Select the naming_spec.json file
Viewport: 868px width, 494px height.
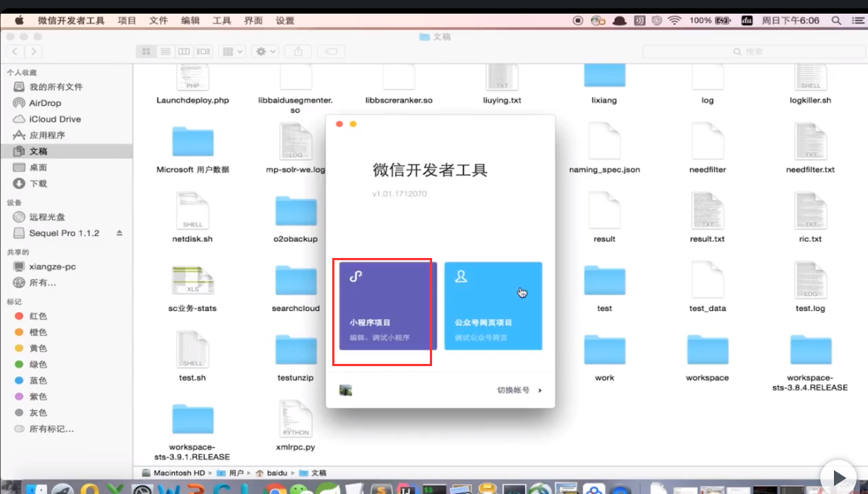[x=605, y=141]
